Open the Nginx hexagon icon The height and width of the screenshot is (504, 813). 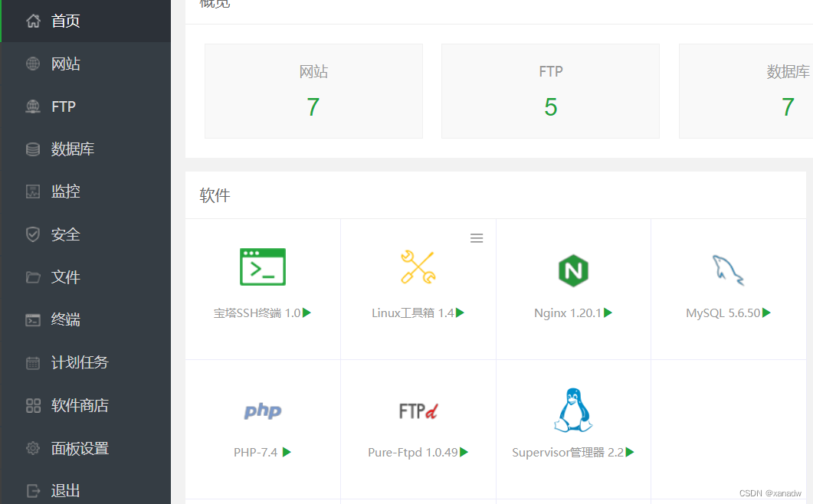[572, 270]
